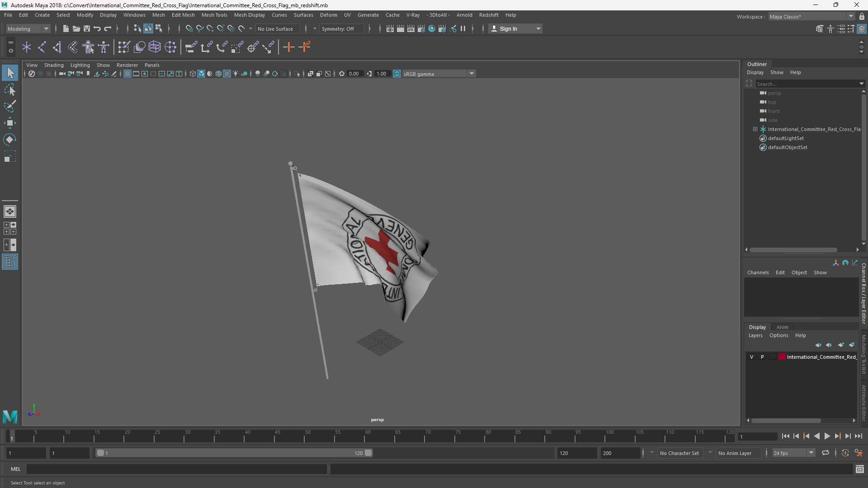This screenshot has width=868, height=488.
Task: Toggle the Outliner panel from the sidebar
Action: pos(10,262)
